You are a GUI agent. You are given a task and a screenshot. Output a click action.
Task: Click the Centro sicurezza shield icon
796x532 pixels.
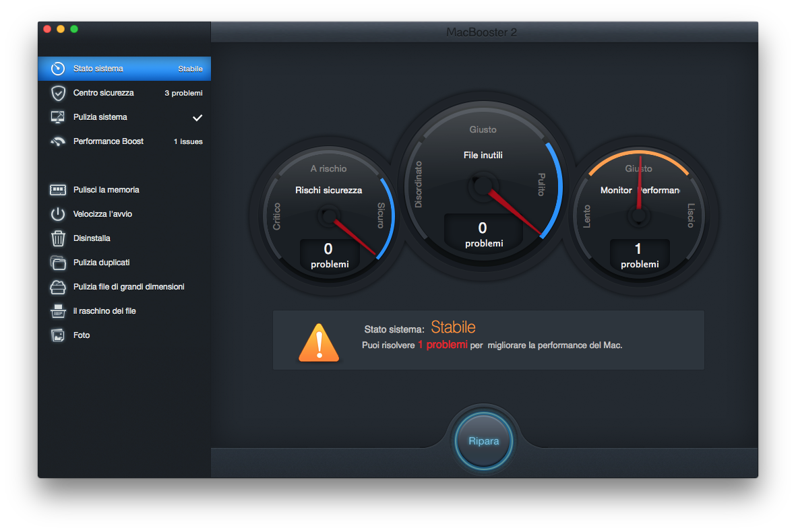click(58, 93)
